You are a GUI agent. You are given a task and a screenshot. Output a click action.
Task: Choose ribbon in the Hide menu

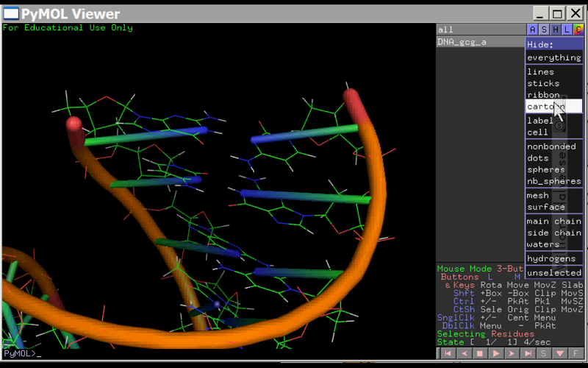tap(554, 95)
